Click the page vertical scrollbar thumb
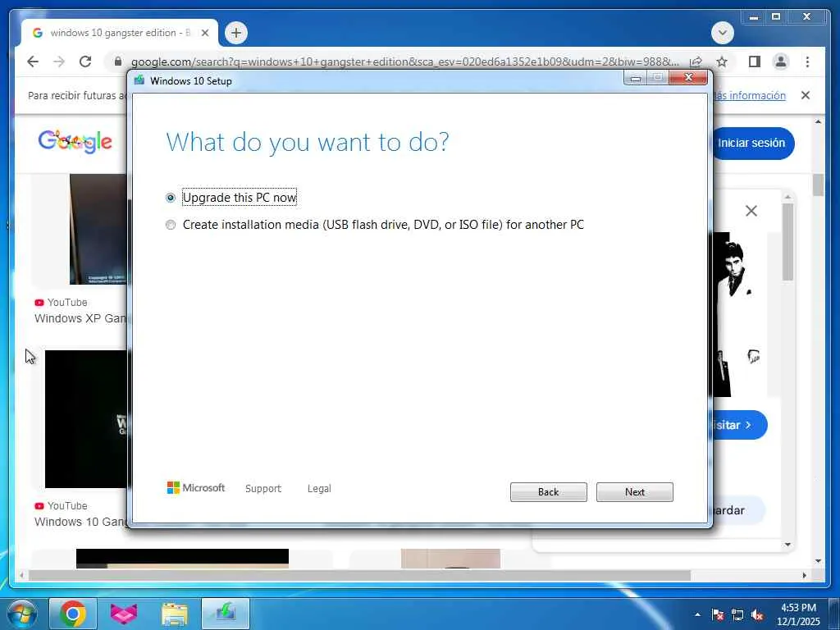The image size is (840, 630). click(818, 185)
